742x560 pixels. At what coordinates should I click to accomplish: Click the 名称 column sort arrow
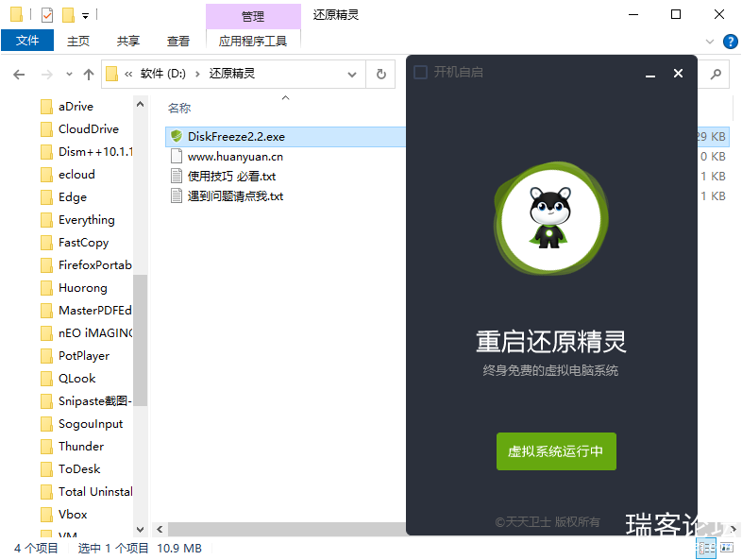[x=285, y=98]
